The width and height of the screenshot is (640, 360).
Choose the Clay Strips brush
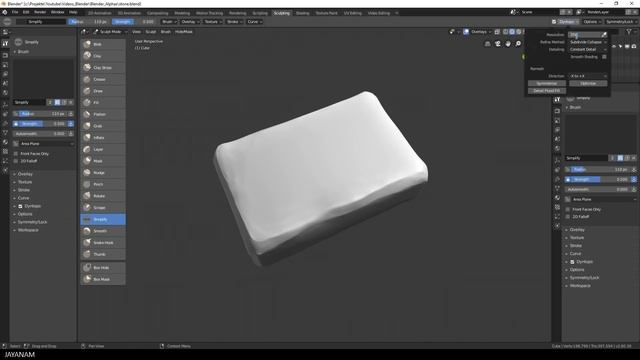103,68
